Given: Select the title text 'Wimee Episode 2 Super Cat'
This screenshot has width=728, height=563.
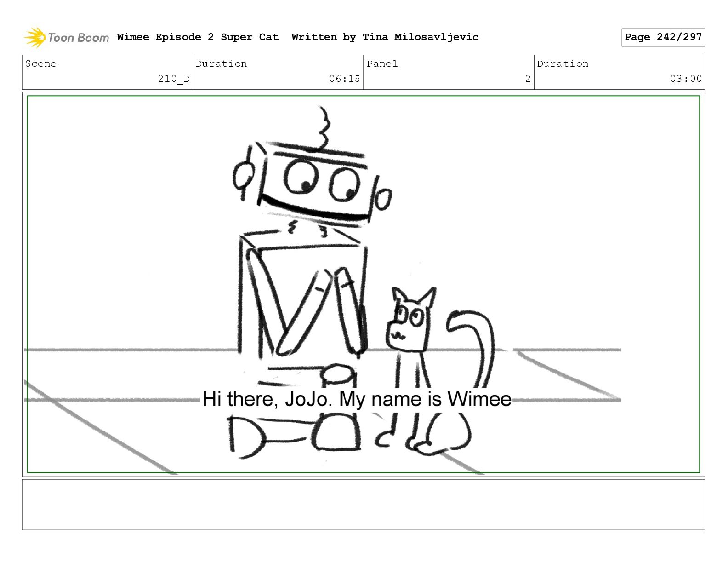Looking at the screenshot, I should (x=198, y=37).
